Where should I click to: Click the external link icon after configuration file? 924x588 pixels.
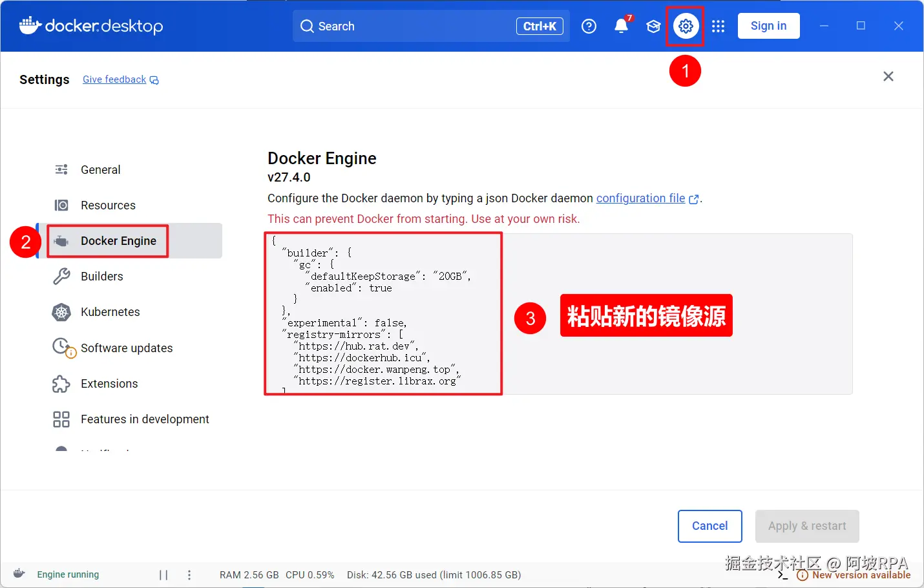pos(694,199)
